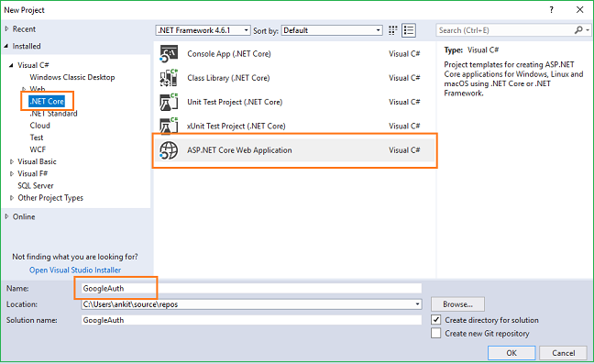
Task: Select the .NET Standard category
Action: point(53,114)
